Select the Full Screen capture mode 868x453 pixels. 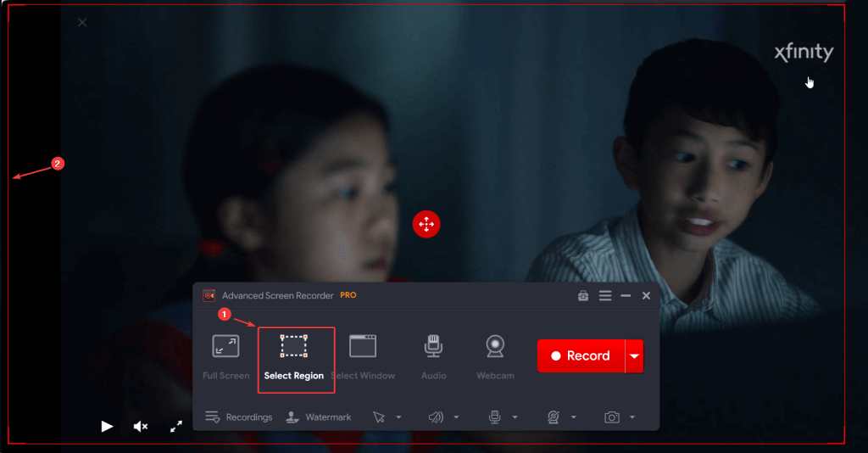coord(225,358)
